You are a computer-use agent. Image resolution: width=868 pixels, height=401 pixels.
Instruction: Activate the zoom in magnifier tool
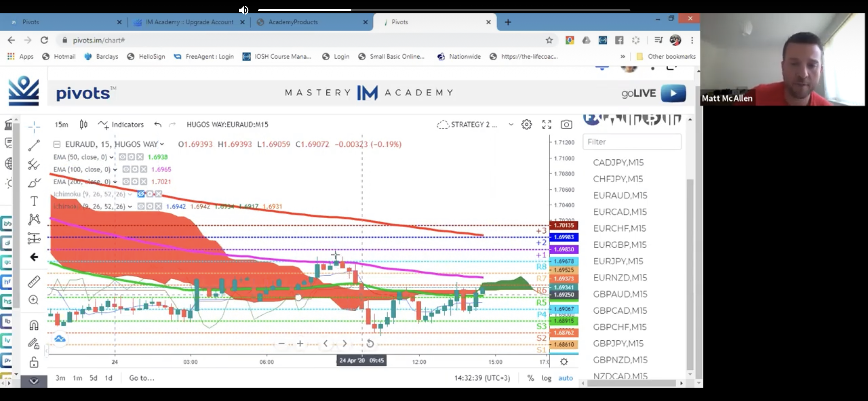pyautogui.click(x=34, y=300)
